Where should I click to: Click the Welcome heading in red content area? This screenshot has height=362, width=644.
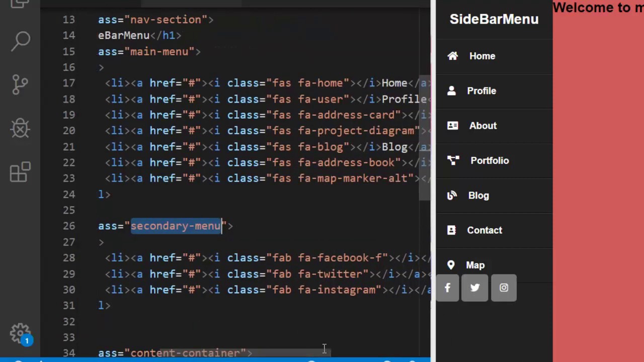pyautogui.click(x=598, y=8)
